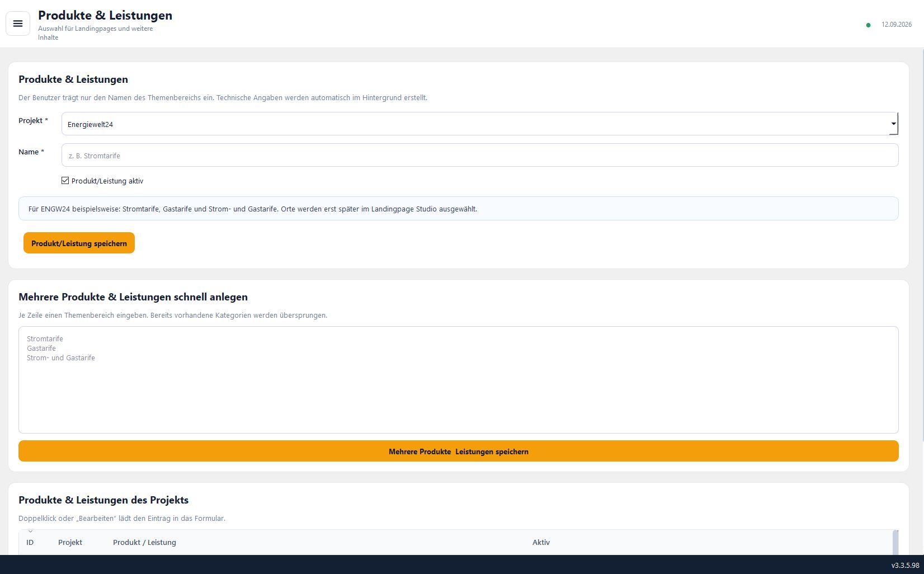
Task: Click the multi-line Themenbereich textarea
Action: pos(459,380)
